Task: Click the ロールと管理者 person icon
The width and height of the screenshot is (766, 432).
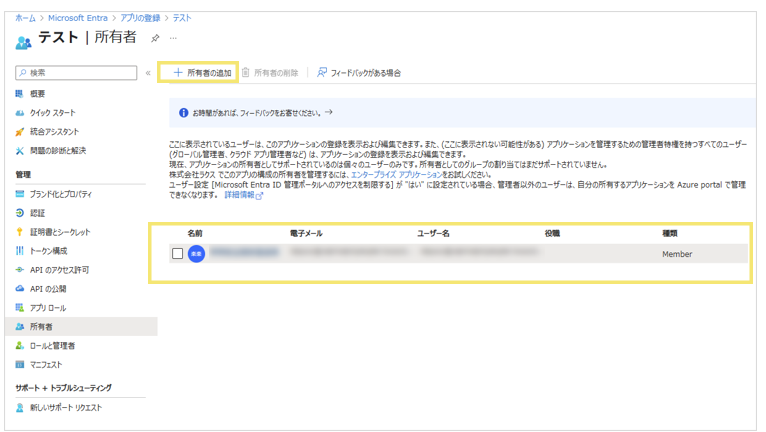Action: [20, 346]
